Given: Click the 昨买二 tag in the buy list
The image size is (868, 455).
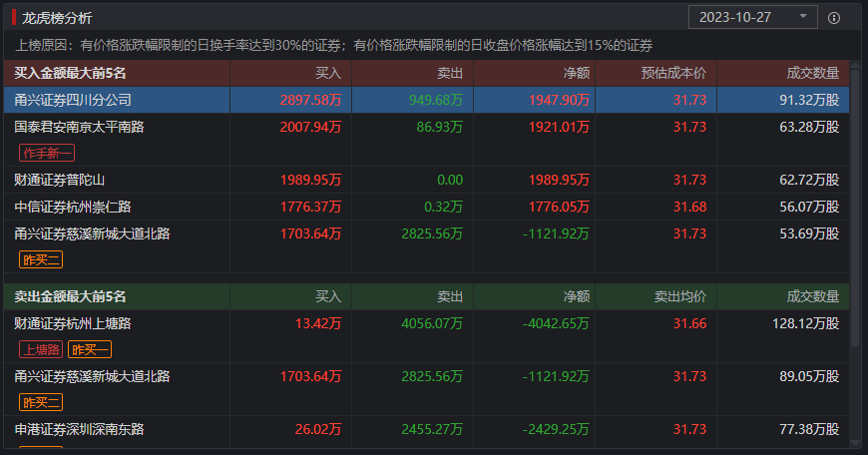Looking at the screenshot, I should [41, 259].
